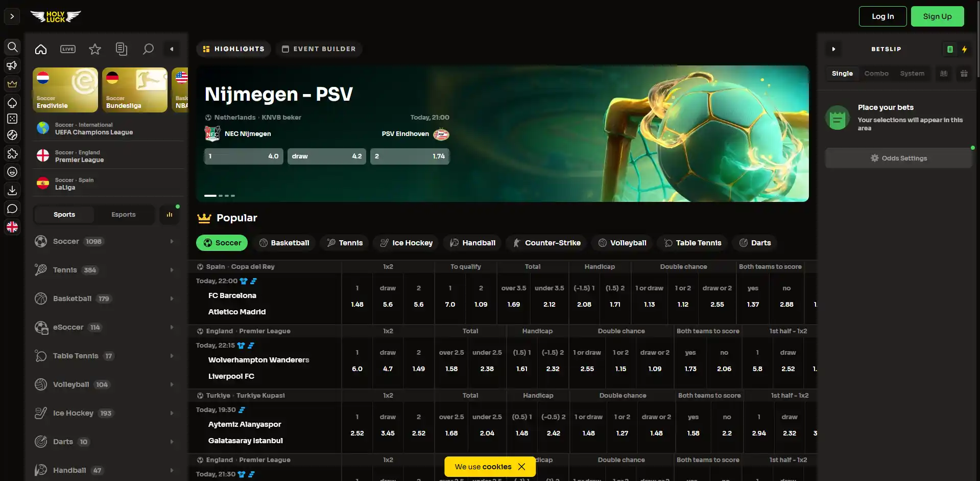Image resolution: width=980 pixels, height=481 pixels.
Task: Open the betslip gift bonus icon
Action: 964,74
